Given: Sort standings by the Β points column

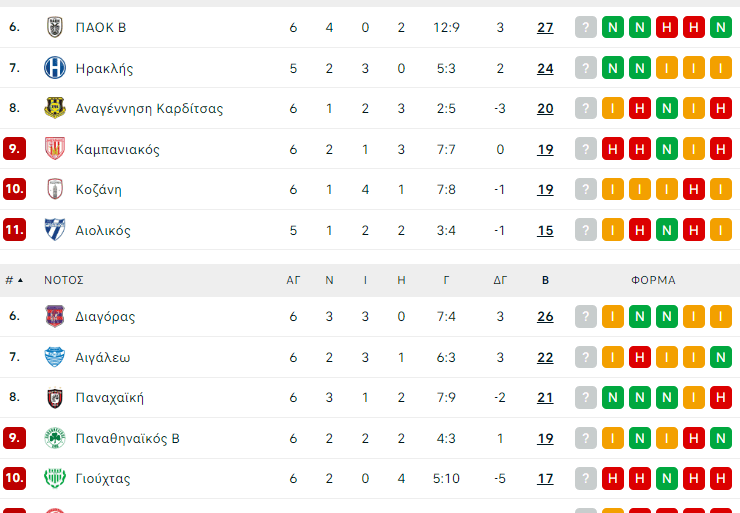Looking at the screenshot, I should 545,280.
